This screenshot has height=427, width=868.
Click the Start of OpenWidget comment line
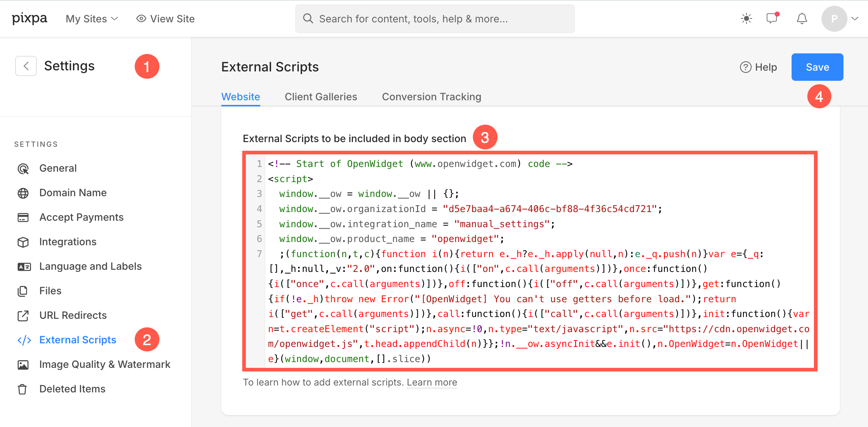click(x=420, y=164)
